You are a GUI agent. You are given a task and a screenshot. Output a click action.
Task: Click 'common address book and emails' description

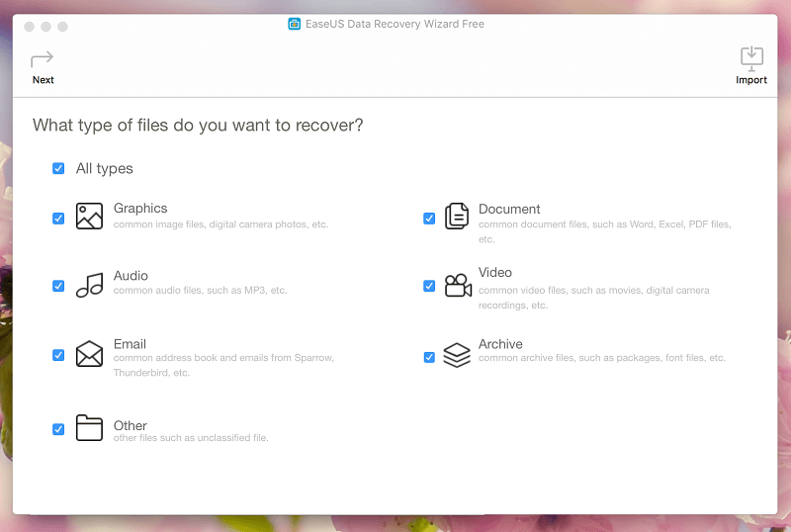[x=223, y=366]
